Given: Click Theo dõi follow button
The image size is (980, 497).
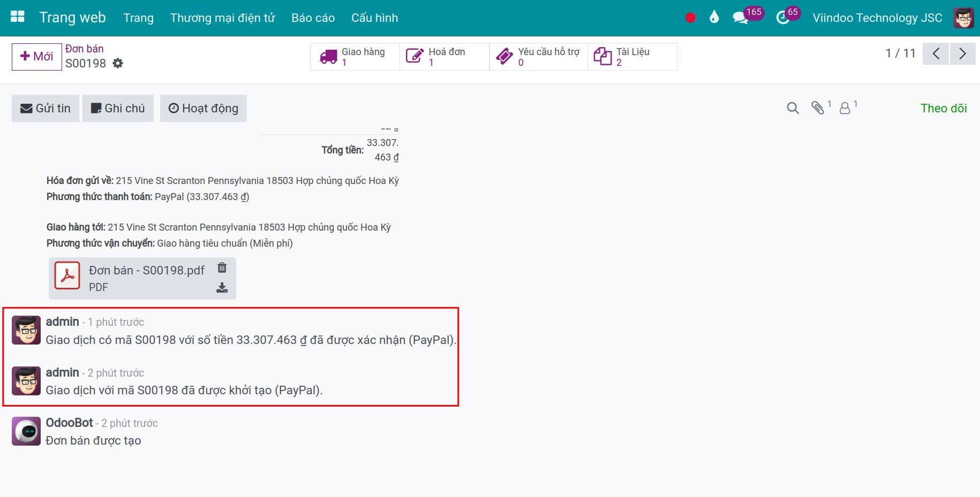Looking at the screenshot, I should (944, 108).
